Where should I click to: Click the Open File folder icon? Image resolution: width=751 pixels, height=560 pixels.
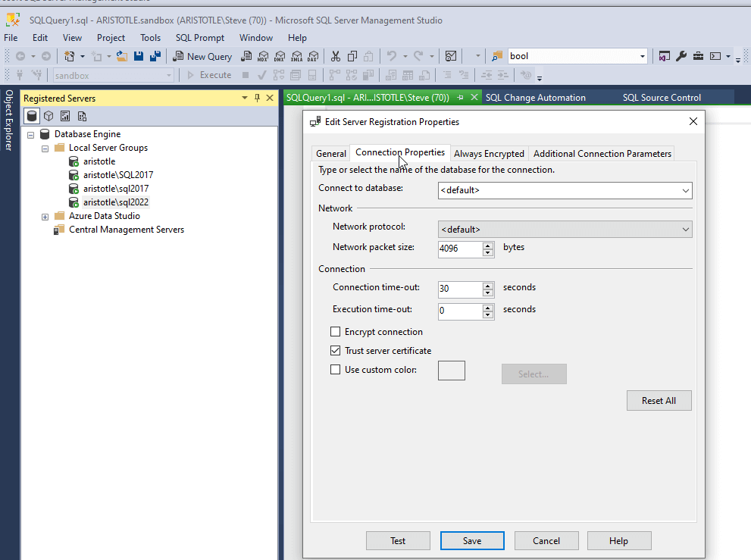pyautogui.click(x=121, y=56)
